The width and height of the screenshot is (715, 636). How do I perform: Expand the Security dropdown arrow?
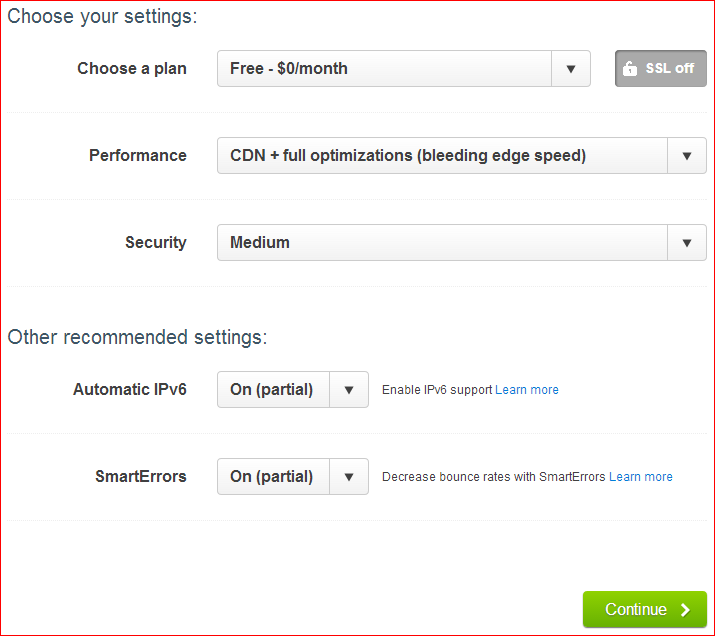click(687, 243)
